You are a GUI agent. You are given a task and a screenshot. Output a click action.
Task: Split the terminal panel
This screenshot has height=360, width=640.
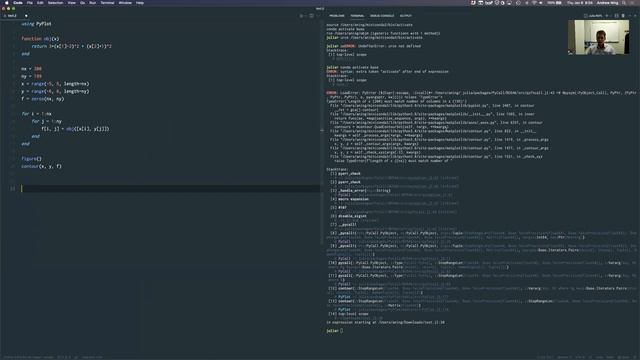click(x=617, y=16)
